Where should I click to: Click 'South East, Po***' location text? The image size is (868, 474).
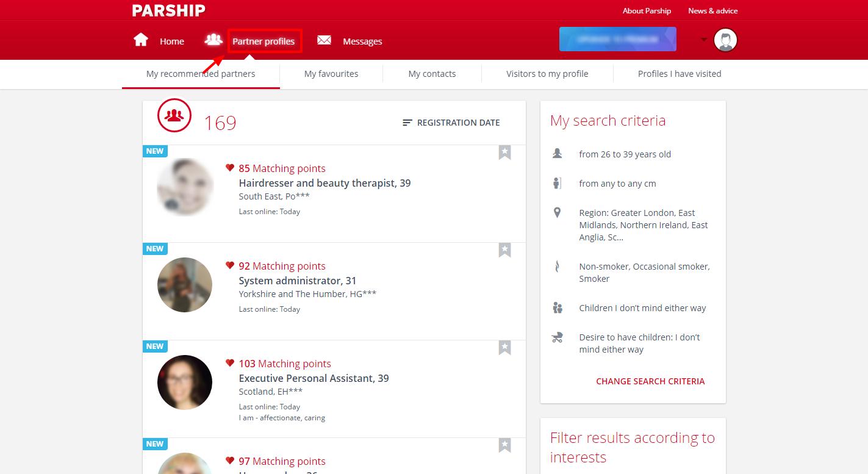[274, 196]
